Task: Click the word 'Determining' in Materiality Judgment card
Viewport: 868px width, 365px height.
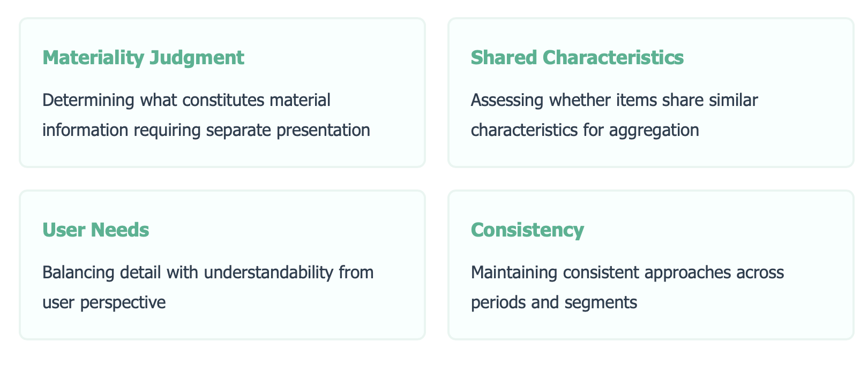Action: (x=88, y=100)
